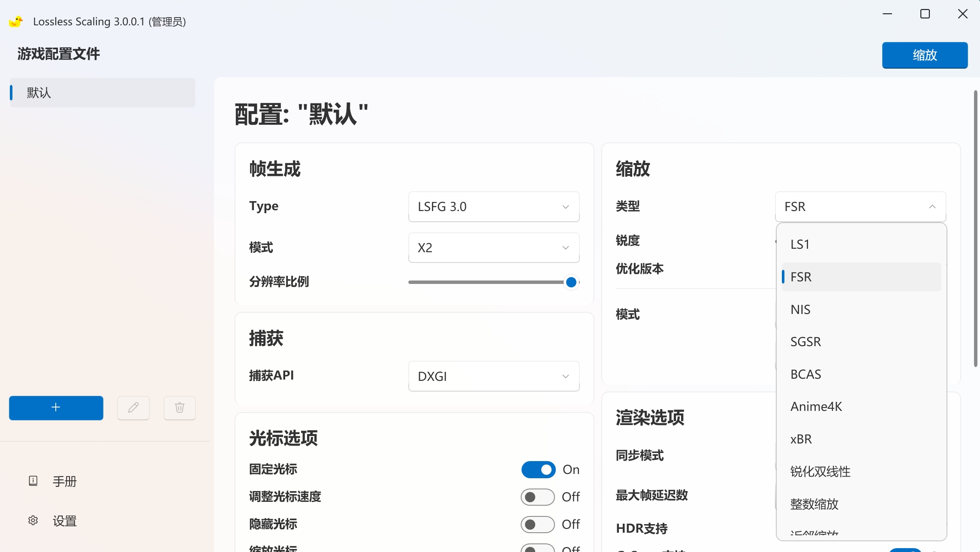Click the Lossless Scaling duck app icon
The width and height of the screenshot is (980, 552).
coord(16,21)
